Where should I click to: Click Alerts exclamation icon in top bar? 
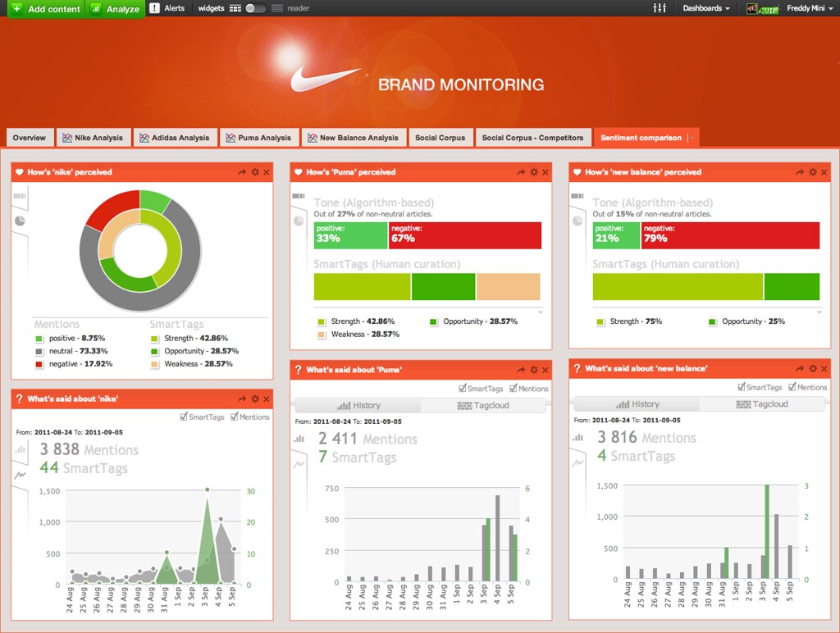click(x=154, y=8)
